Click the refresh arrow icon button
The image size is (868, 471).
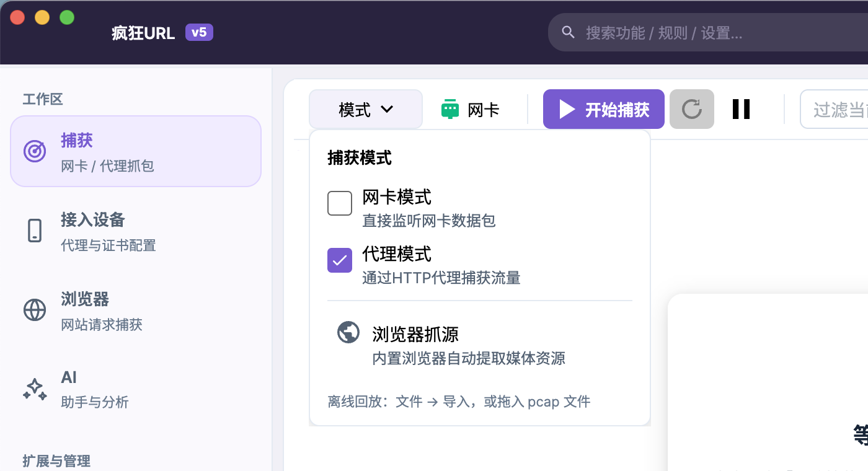coord(692,109)
